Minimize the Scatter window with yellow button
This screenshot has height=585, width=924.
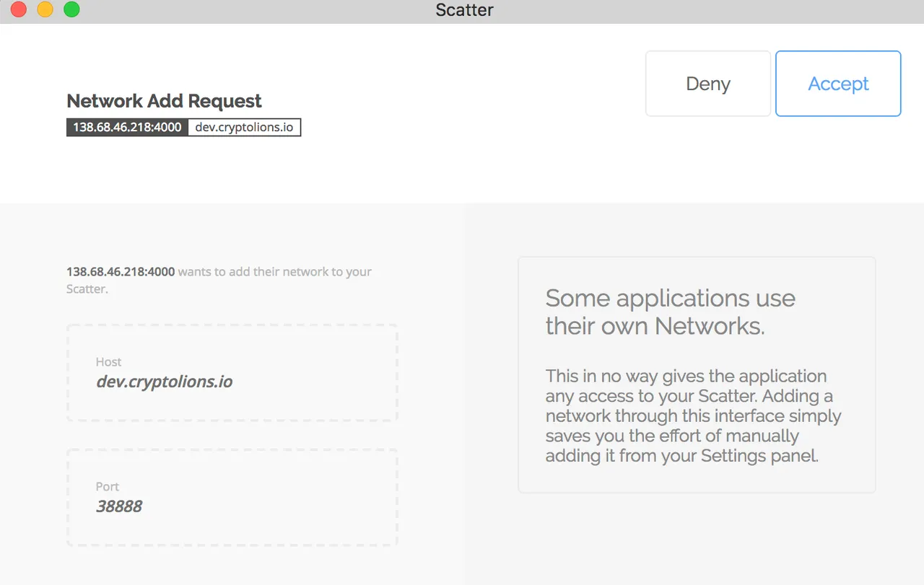[45, 9]
